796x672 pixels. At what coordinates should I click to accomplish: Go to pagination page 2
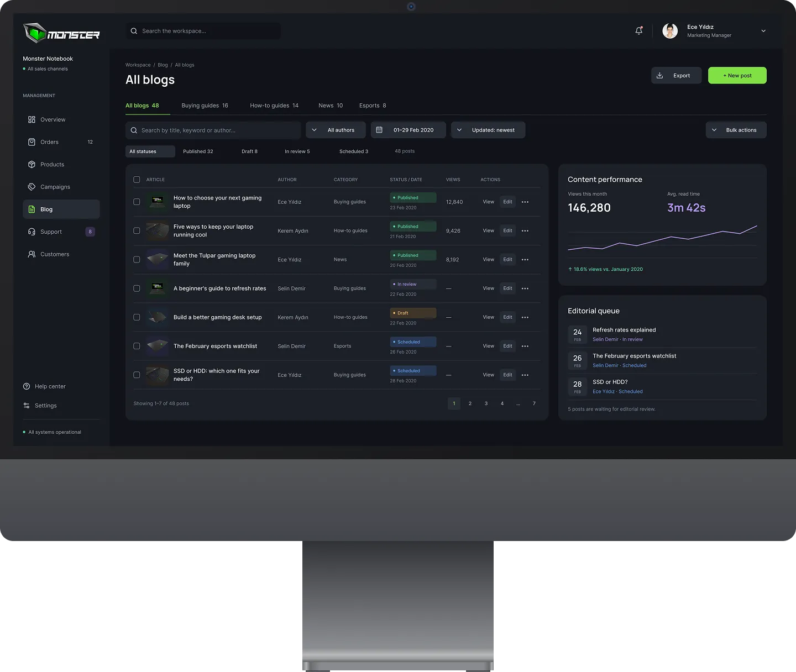(x=470, y=403)
